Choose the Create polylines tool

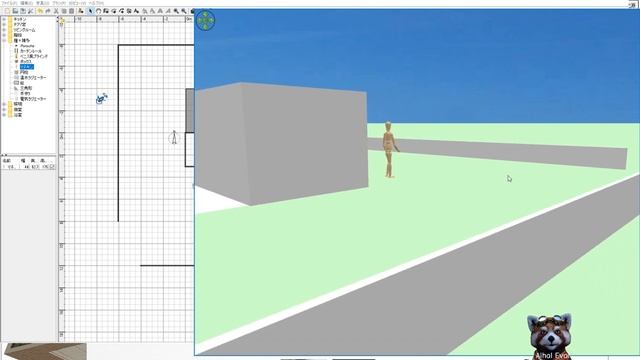(121, 11)
